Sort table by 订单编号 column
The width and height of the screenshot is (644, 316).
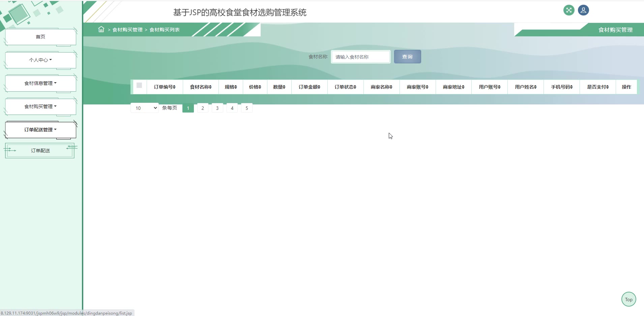(x=165, y=87)
